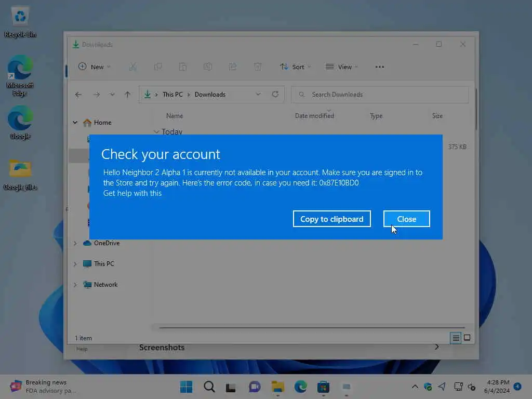The width and height of the screenshot is (532, 399).
Task: Go forward with the forward arrow
Action: (97, 95)
